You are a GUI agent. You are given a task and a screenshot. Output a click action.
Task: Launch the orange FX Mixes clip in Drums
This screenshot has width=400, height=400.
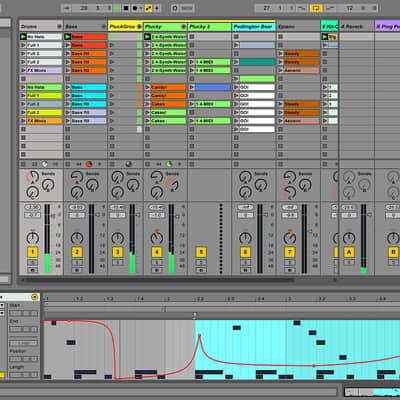(x=23, y=121)
